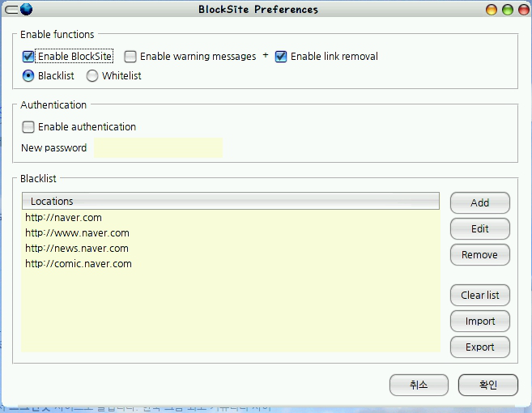Select the Blacklist radio button
The height and width of the screenshot is (413, 532).
(x=28, y=75)
